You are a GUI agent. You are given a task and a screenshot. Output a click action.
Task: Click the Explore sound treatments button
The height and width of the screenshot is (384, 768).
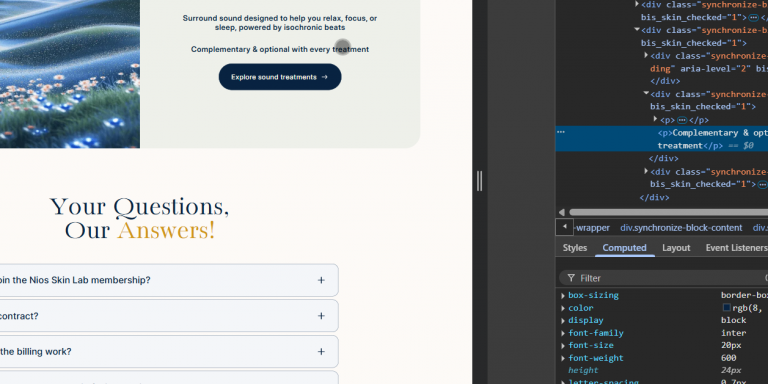[x=280, y=77]
